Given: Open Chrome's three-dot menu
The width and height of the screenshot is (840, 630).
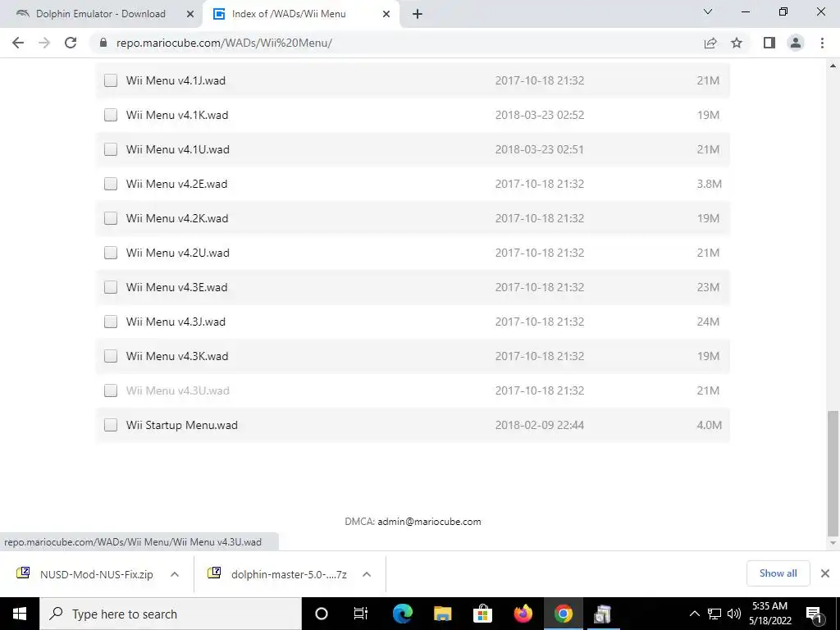Looking at the screenshot, I should click(822, 43).
